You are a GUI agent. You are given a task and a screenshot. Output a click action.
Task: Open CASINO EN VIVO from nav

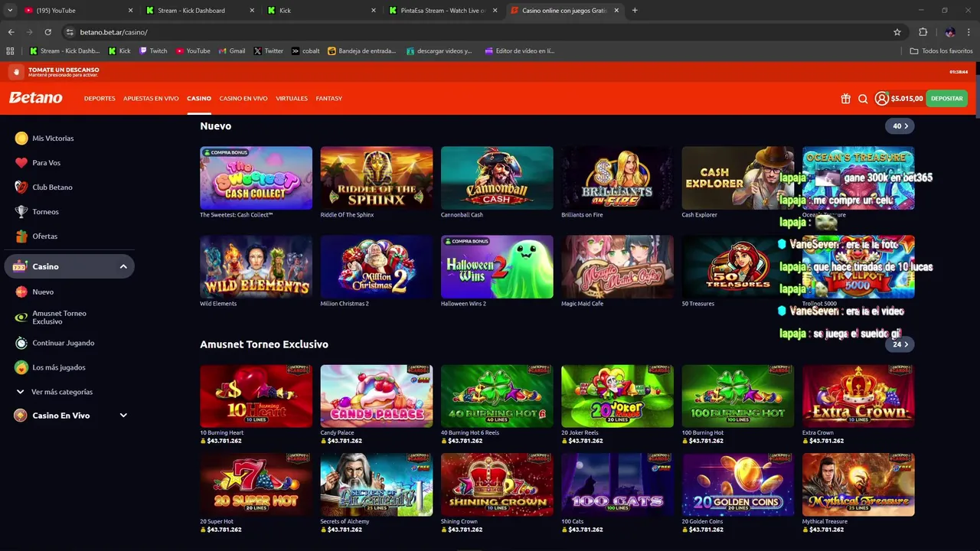click(x=243, y=99)
